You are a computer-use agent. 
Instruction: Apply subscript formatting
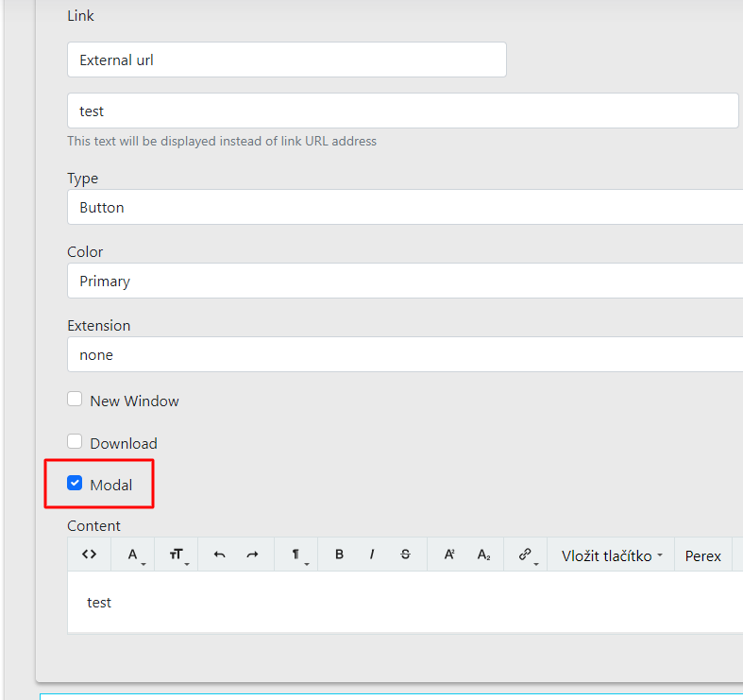(482, 555)
